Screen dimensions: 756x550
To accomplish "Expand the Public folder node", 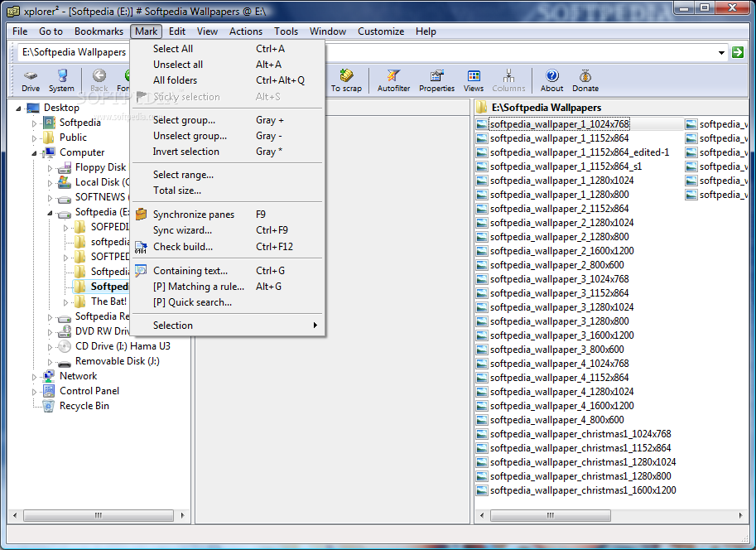I will pos(34,138).
